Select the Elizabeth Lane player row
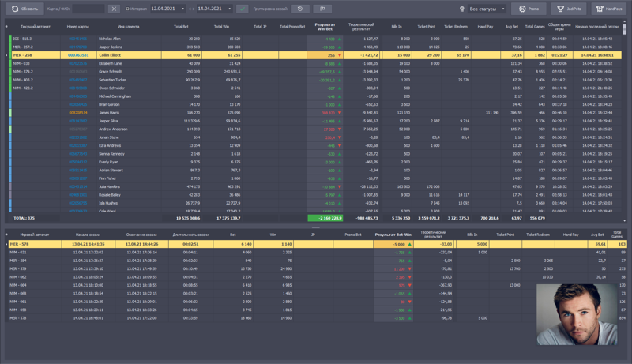 click(x=111, y=63)
